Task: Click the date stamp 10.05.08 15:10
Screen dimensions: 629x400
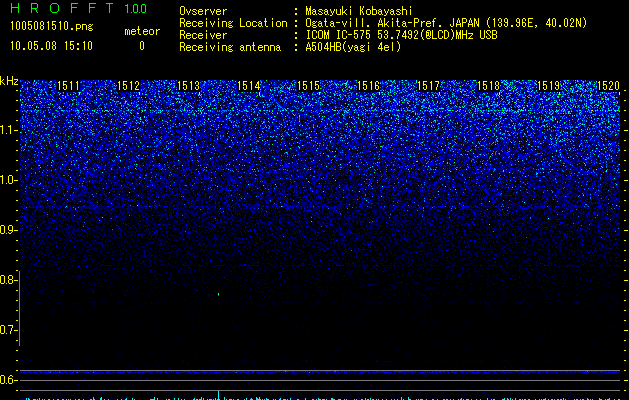Action: (51, 46)
